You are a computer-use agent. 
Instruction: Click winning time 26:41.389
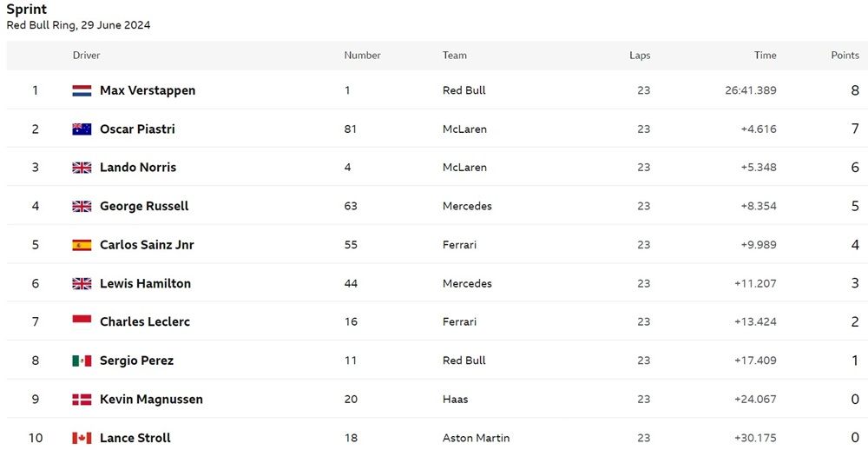point(751,90)
